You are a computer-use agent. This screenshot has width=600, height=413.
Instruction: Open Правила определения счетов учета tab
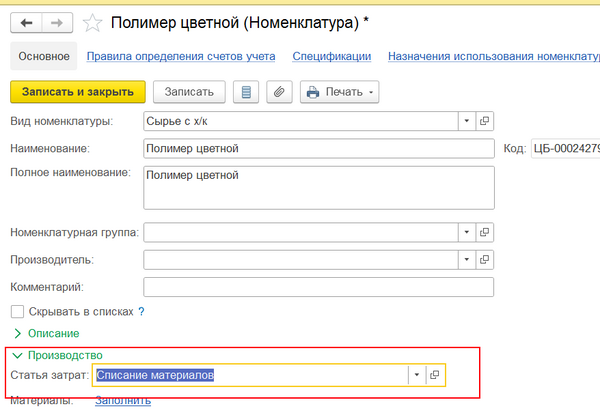click(181, 57)
